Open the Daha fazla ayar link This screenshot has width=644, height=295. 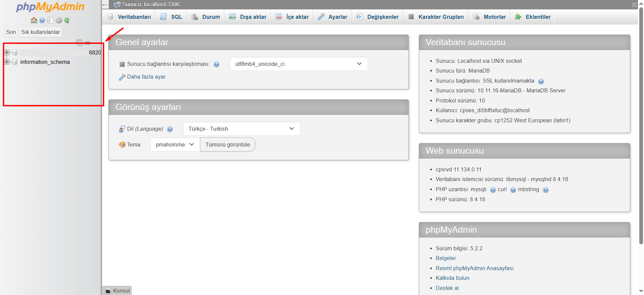pyautogui.click(x=146, y=77)
